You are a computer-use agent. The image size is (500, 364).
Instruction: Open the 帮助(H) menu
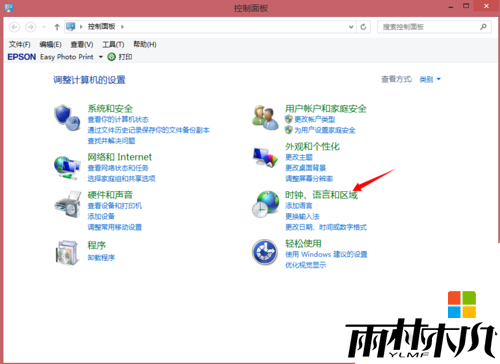click(145, 44)
